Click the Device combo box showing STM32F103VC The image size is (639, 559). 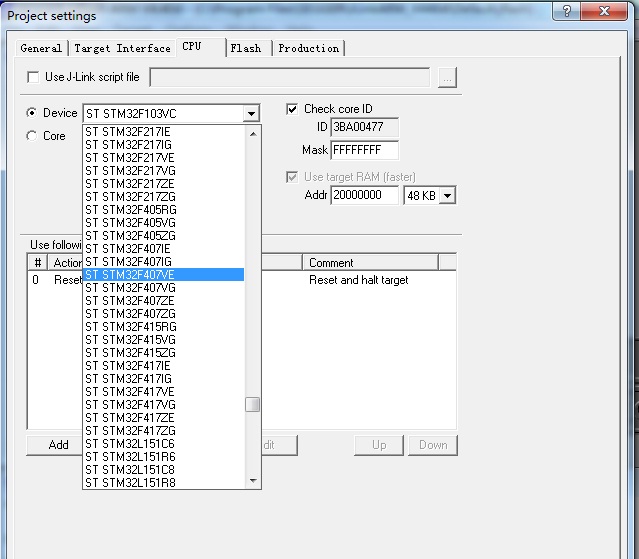tap(171, 114)
